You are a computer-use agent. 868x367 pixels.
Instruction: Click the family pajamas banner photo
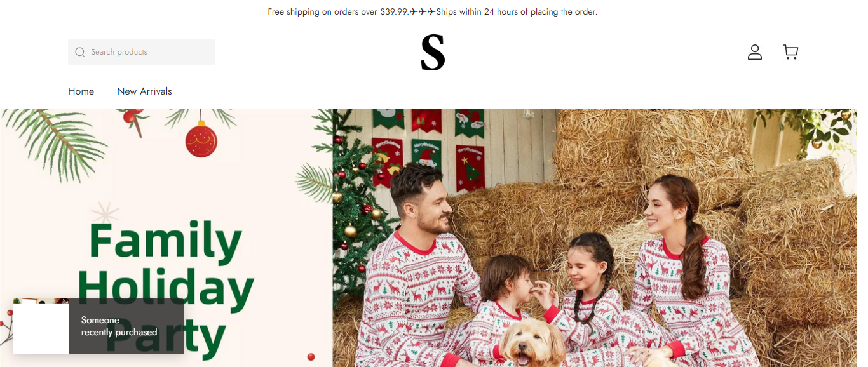[x=595, y=238]
